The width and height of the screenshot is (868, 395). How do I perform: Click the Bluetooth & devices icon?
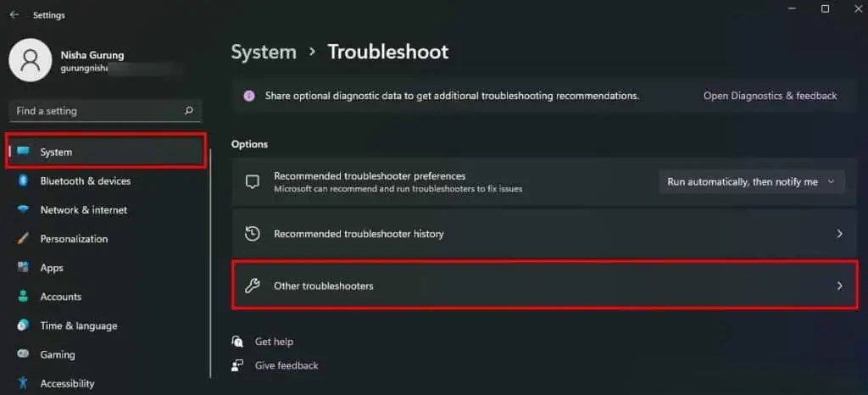[x=23, y=181]
